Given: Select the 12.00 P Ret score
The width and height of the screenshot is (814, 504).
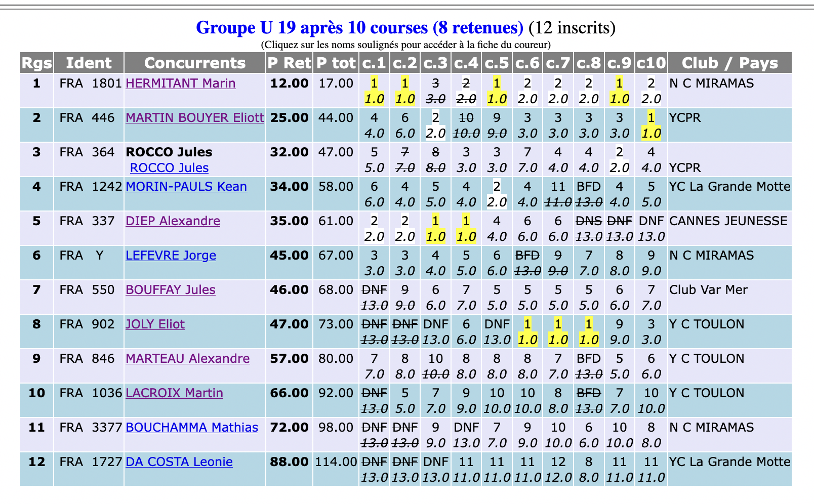Looking at the screenshot, I should (x=289, y=83).
